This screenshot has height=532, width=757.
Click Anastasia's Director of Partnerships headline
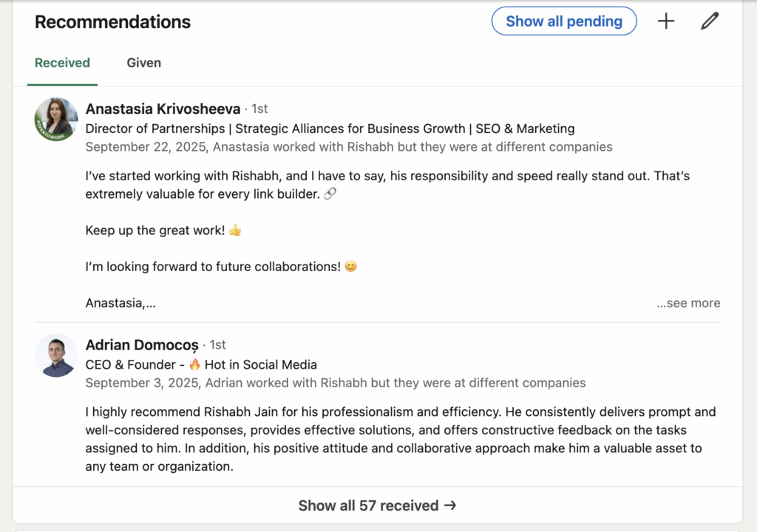pyautogui.click(x=330, y=129)
